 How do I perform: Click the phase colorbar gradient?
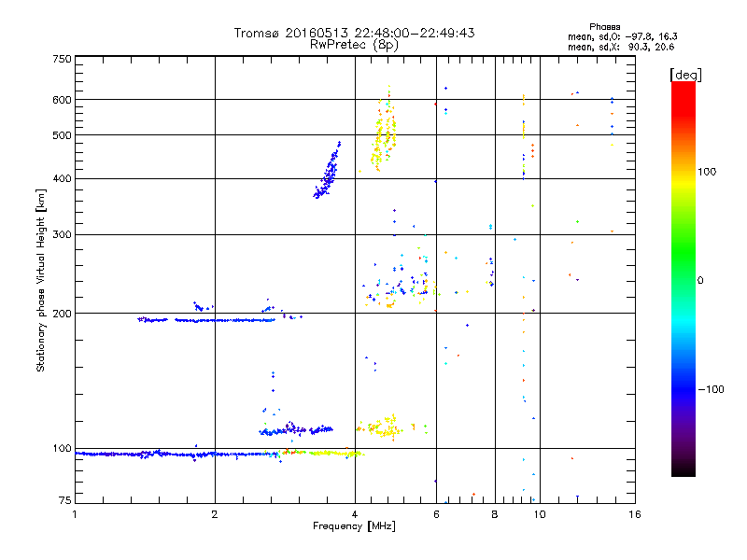tap(684, 279)
